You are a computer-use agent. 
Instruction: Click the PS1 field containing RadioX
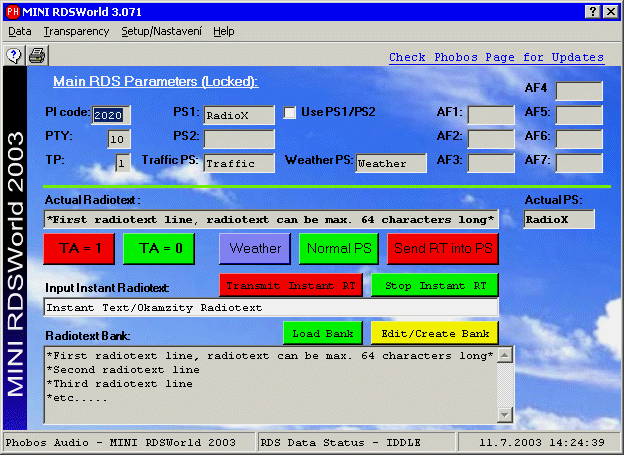[239, 115]
